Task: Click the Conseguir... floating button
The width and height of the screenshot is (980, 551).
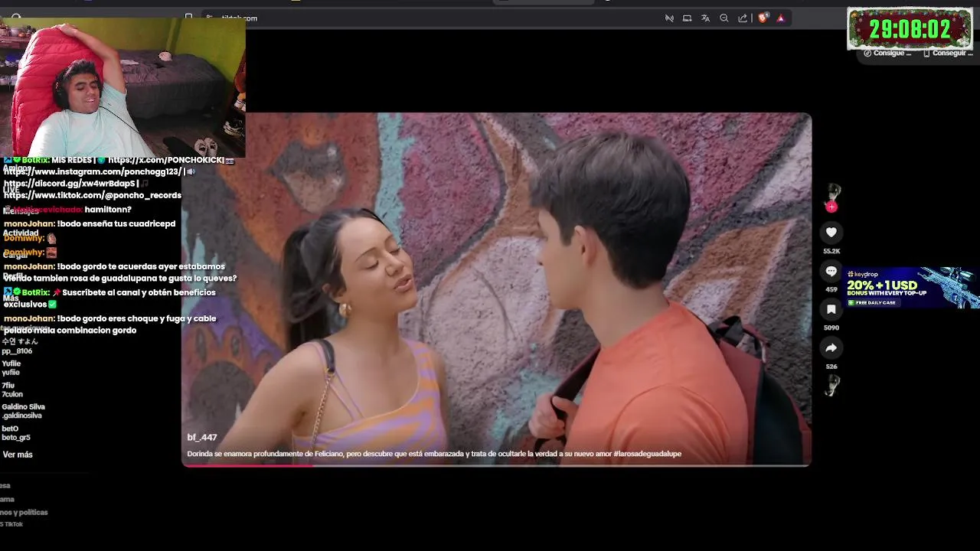Action: point(948,53)
